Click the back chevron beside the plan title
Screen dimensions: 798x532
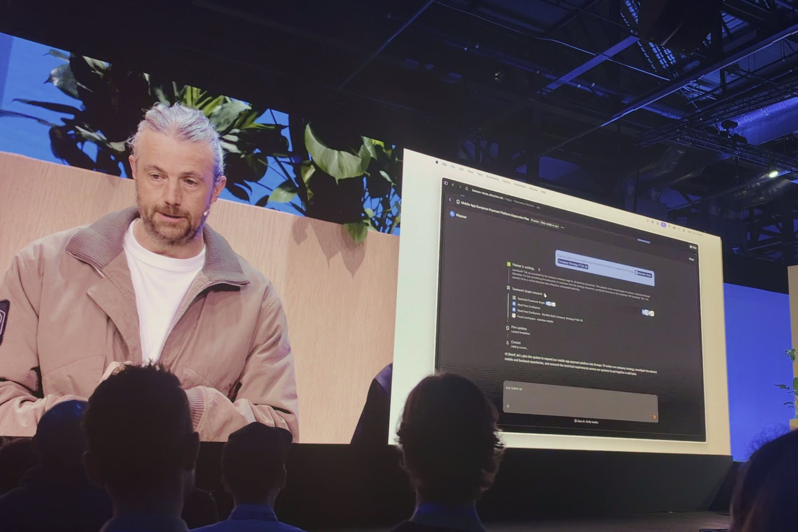tap(450, 200)
